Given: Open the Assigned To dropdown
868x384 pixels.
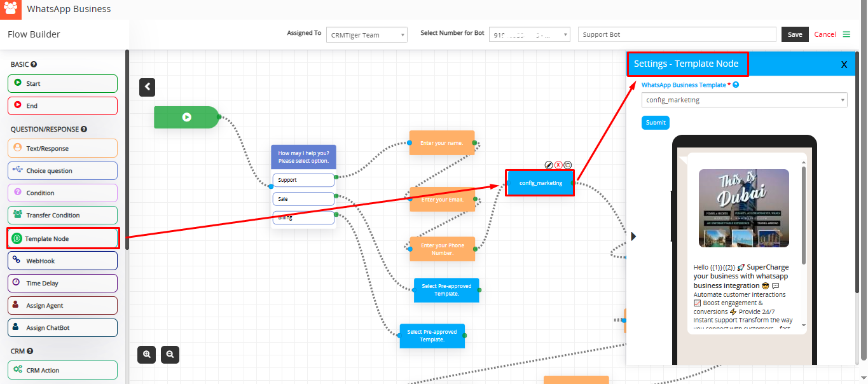Looking at the screenshot, I should pyautogui.click(x=366, y=35).
